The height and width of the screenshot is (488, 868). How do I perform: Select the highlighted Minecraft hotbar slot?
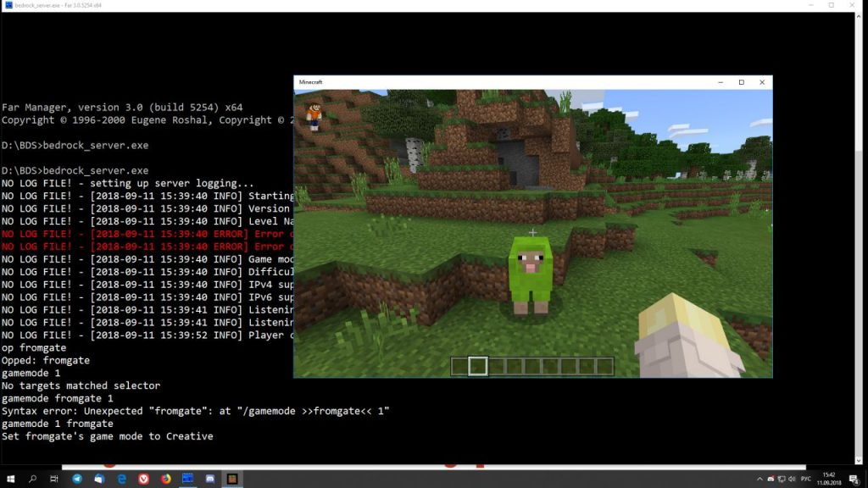[478, 366]
